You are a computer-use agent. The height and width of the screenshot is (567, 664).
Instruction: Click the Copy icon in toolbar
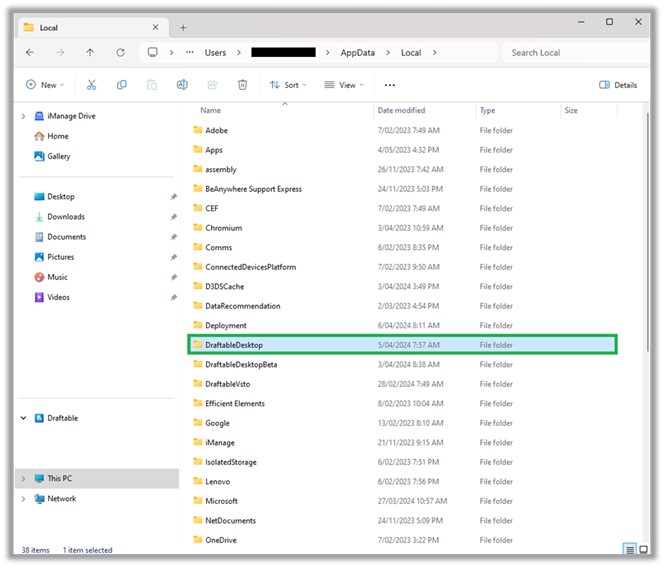tap(122, 85)
